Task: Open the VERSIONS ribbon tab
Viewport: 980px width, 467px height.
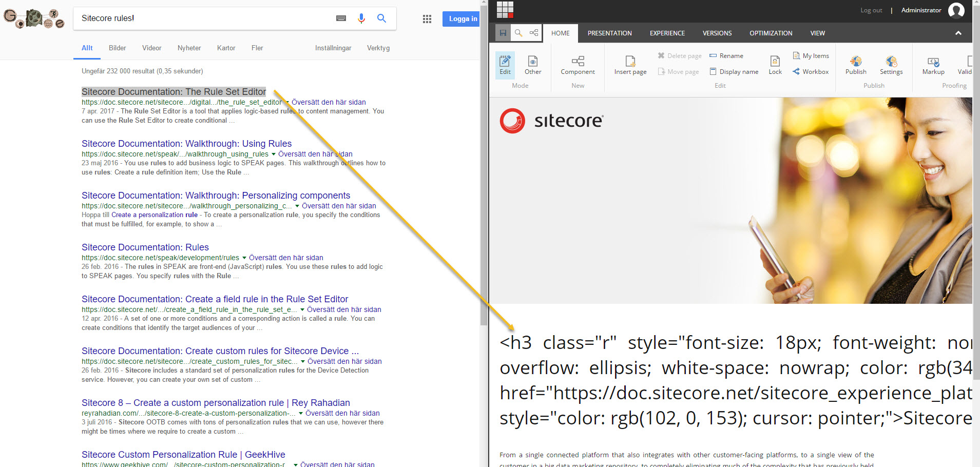Action: tap(717, 33)
